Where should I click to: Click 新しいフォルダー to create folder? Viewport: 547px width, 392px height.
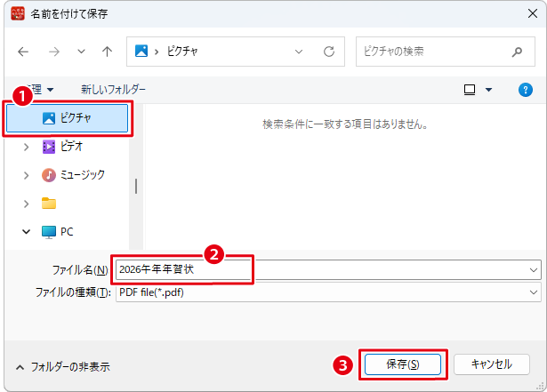(x=113, y=90)
